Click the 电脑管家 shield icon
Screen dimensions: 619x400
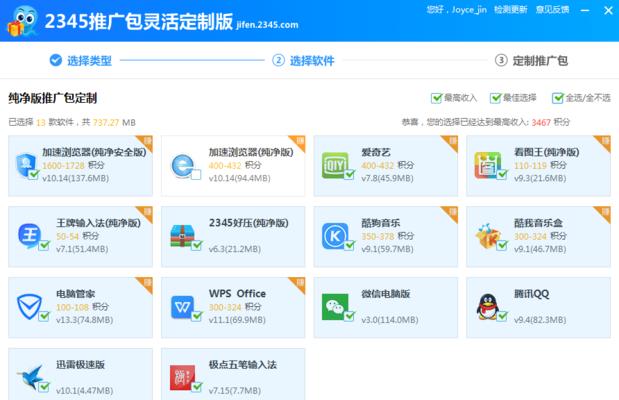click(29, 306)
